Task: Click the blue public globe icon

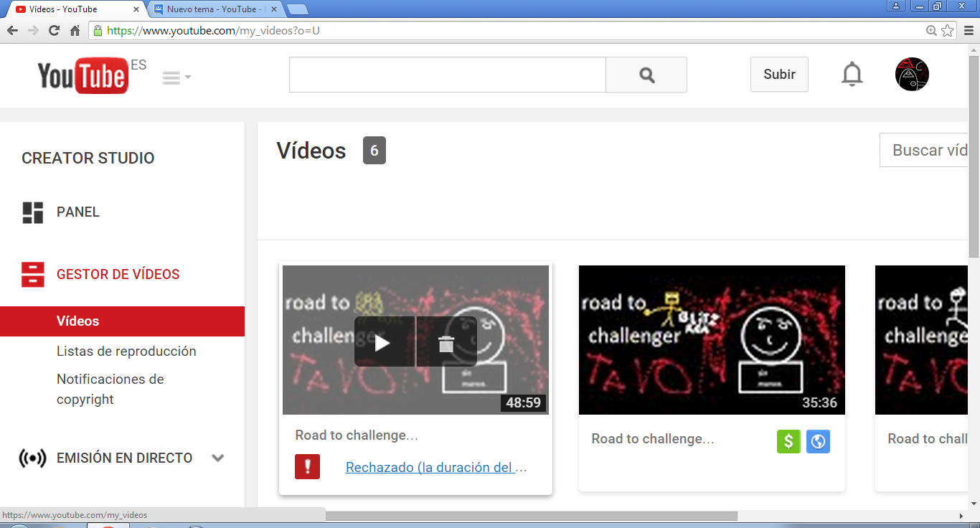Action: click(x=818, y=441)
